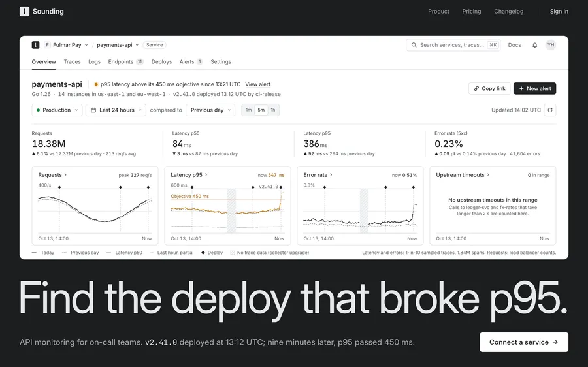Click the Service badge

coord(154,45)
